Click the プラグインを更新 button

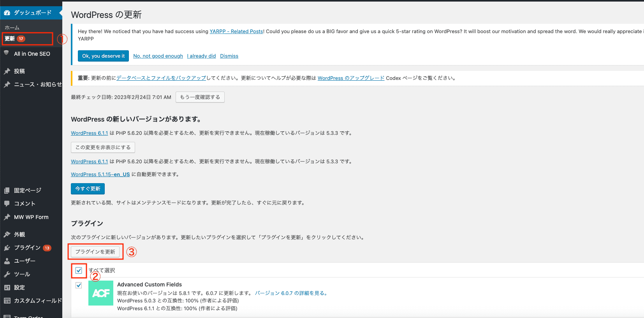tap(95, 252)
